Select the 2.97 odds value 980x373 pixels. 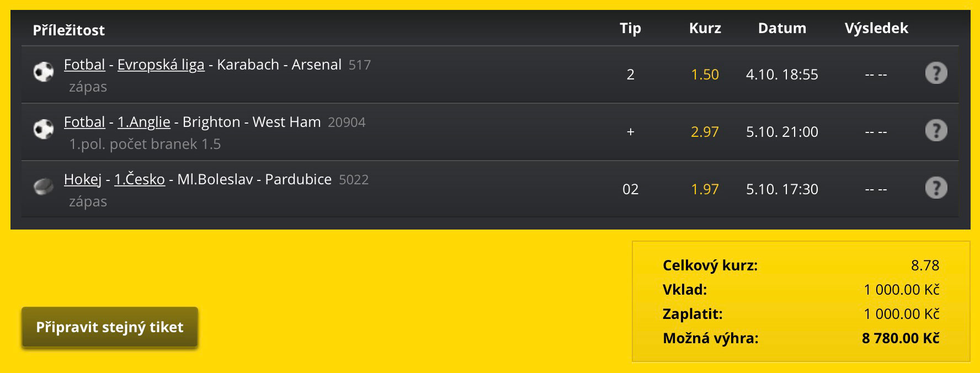pos(705,132)
